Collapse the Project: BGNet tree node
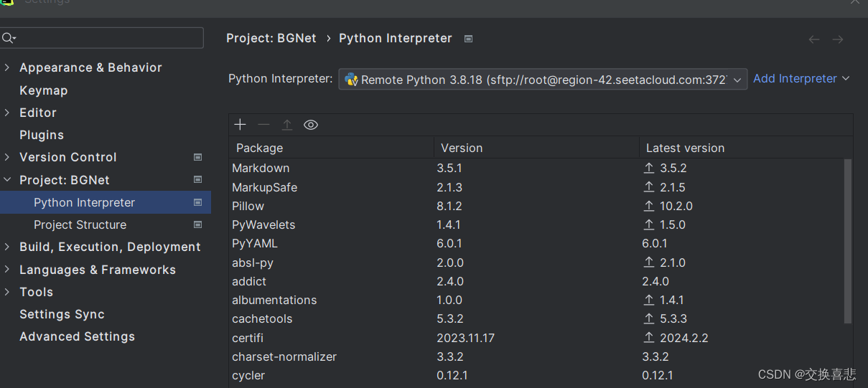This screenshot has width=868, height=388. [7, 180]
